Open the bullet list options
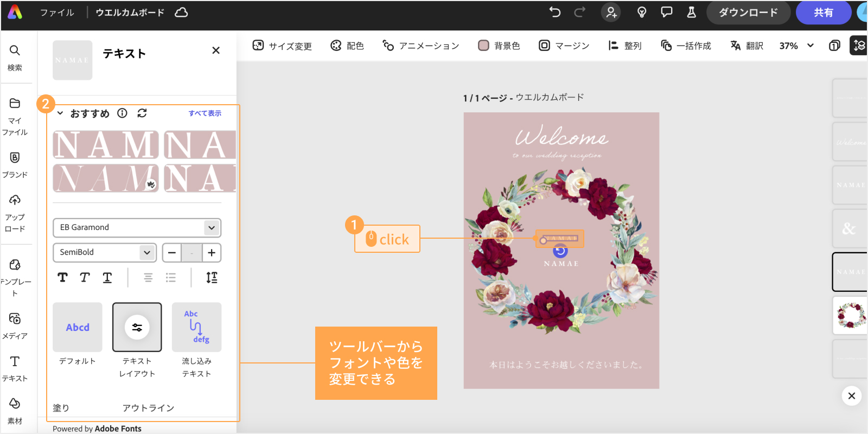 171,278
